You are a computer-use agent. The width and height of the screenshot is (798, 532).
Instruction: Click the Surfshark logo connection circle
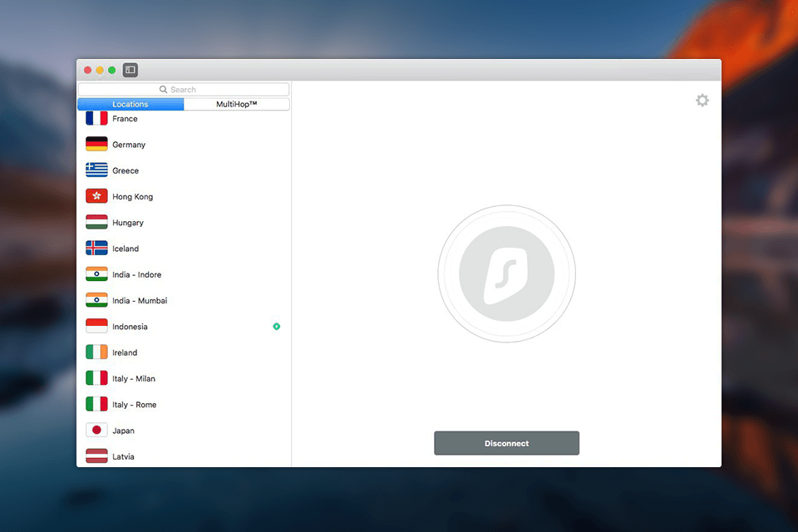(x=506, y=273)
